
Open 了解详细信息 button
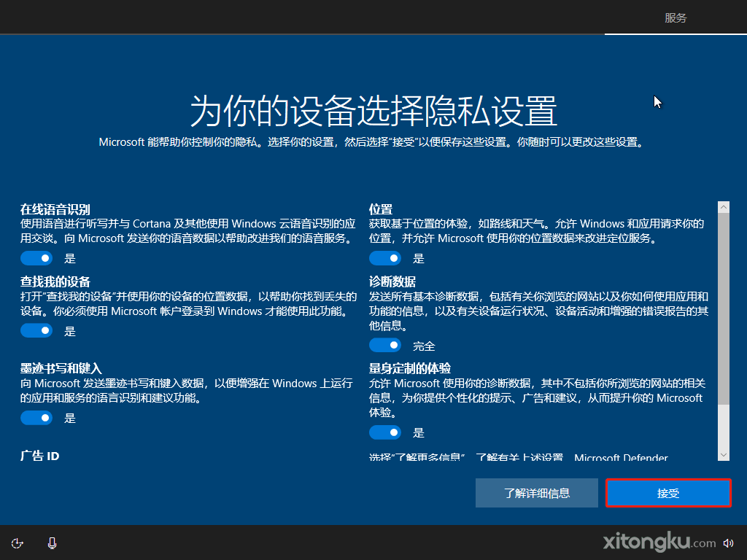(536, 493)
